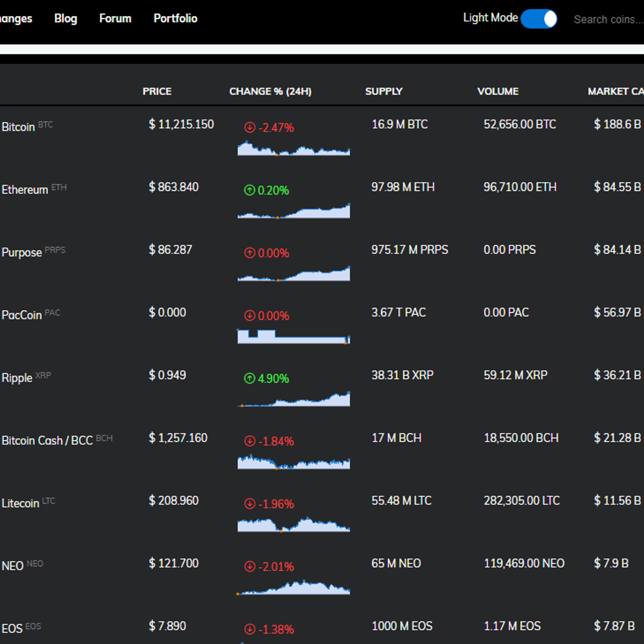Select the 52,656.00 BTC volume cell
This screenshot has width=644, height=644.
520,125
